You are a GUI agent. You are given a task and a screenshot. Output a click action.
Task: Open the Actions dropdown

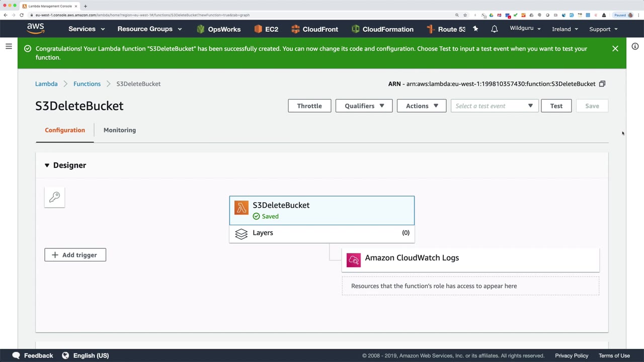pyautogui.click(x=422, y=106)
